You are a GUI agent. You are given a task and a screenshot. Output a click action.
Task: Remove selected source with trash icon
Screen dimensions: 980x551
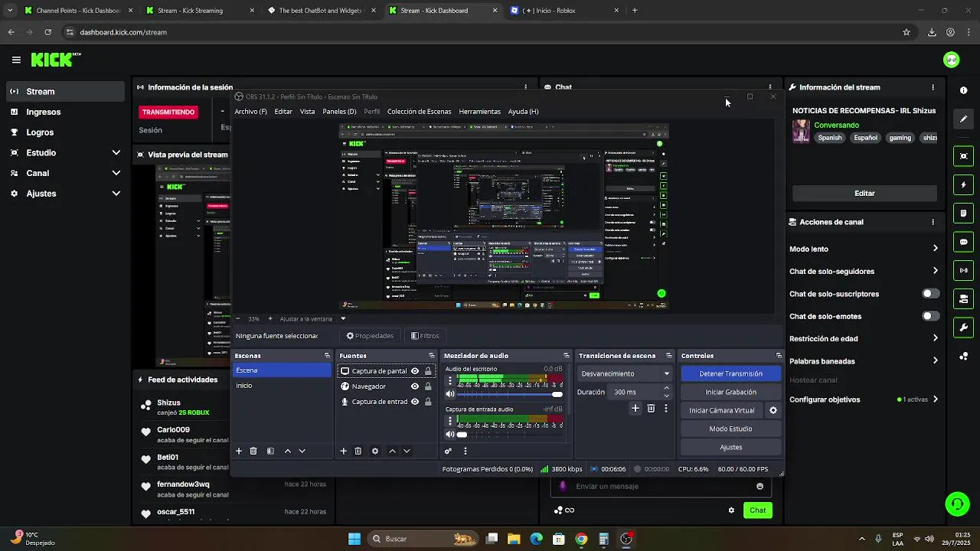pyautogui.click(x=358, y=452)
